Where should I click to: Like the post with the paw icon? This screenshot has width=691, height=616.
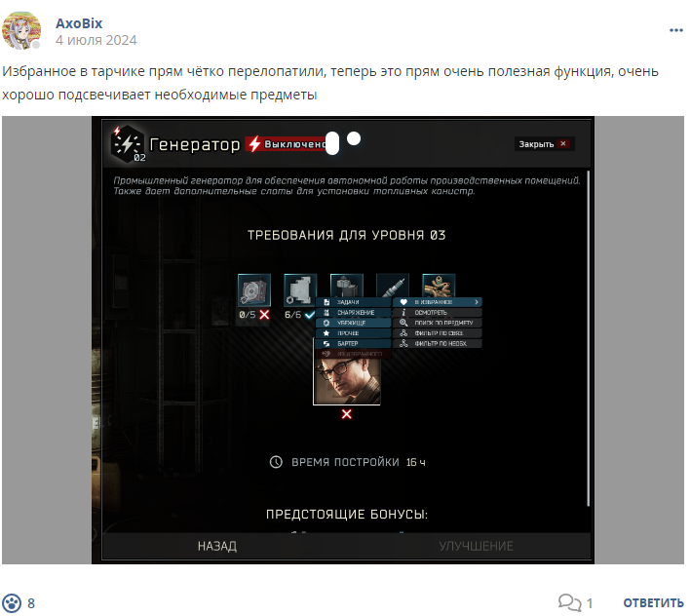click(x=12, y=602)
